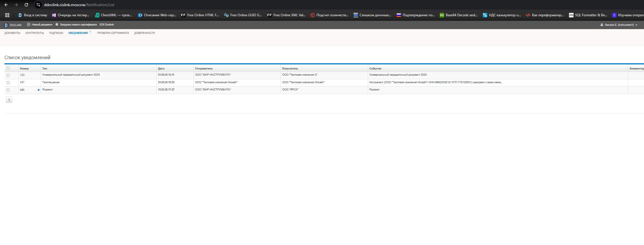Open 'Загрузка нового сертификата'

[76, 25]
